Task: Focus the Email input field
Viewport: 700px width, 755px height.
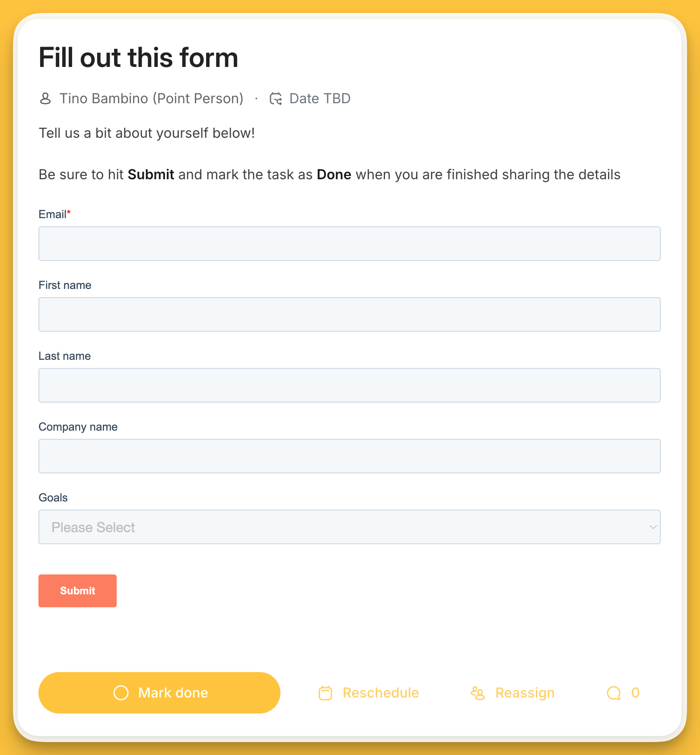Action: [349, 244]
